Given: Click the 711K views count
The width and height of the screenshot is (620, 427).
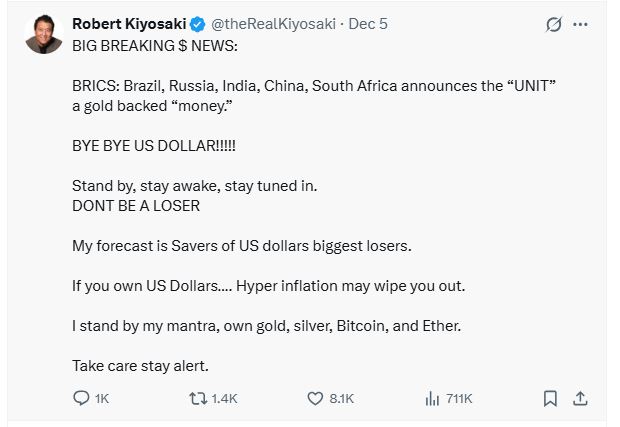Looking at the screenshot, I should point(459,398).
